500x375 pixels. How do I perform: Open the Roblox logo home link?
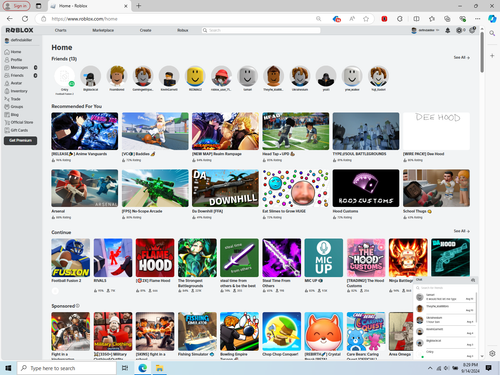(x=19, y=30)
